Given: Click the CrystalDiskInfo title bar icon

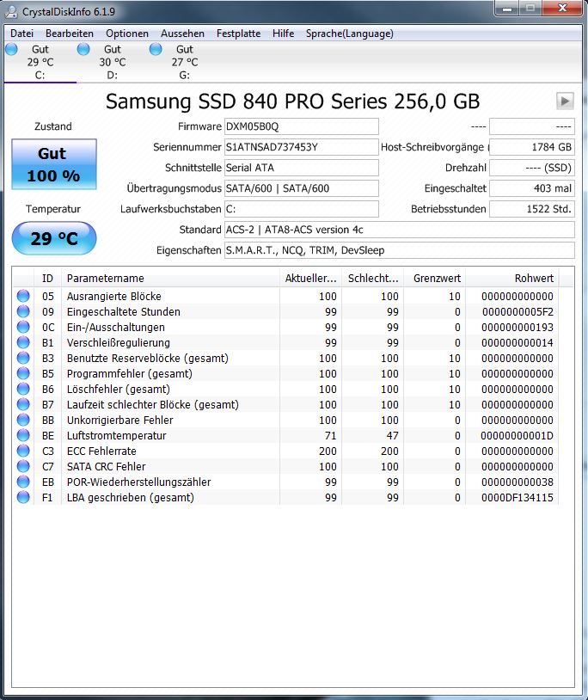Looking at the screenshot, I should coord(11,11).
